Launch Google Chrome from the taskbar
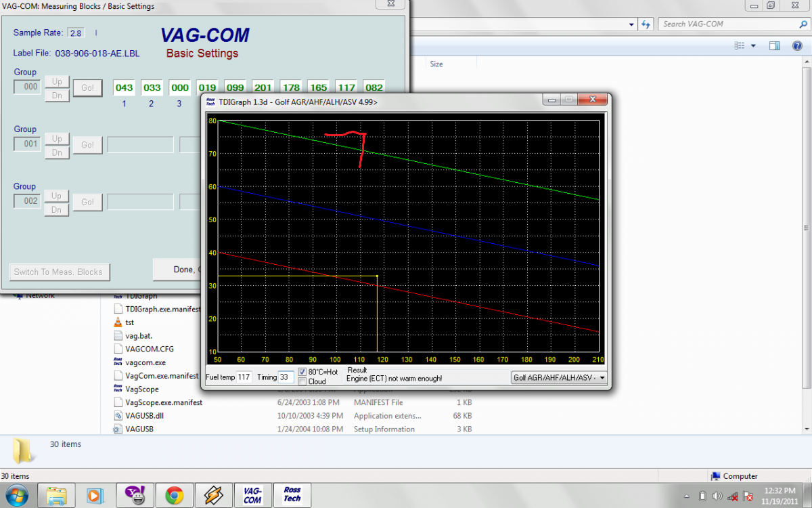Viewport: 812px width, 508px height. [174, 495]
